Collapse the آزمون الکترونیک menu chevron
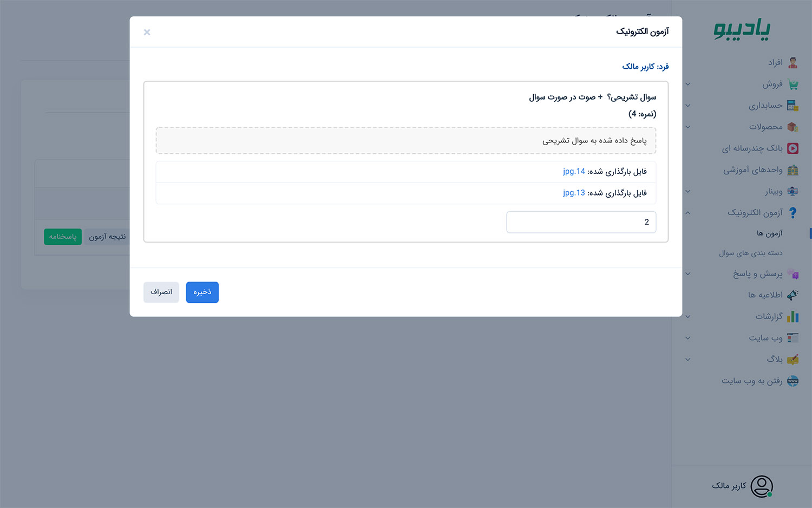Screen dimensions: 812x508 (688, 213)
